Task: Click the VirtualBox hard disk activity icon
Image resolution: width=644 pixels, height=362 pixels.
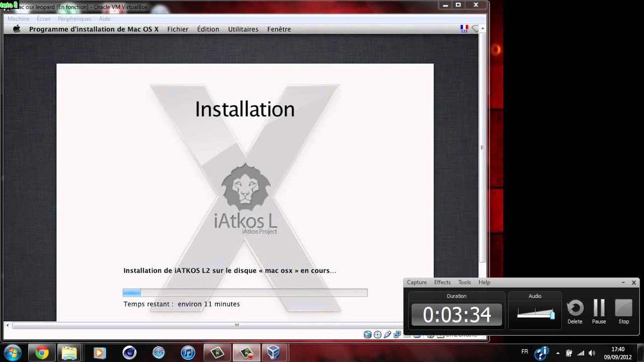Action: 368,334
